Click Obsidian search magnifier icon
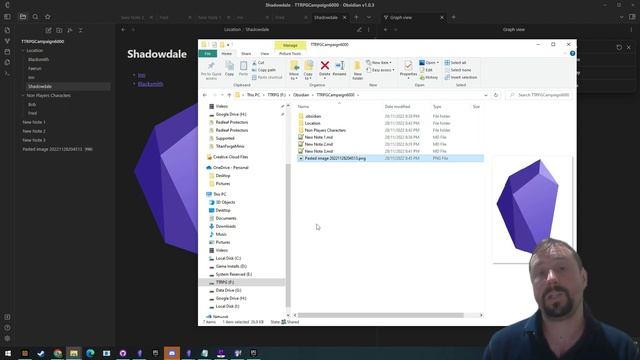This screenshot has width=640, height=360. [35, 17]
